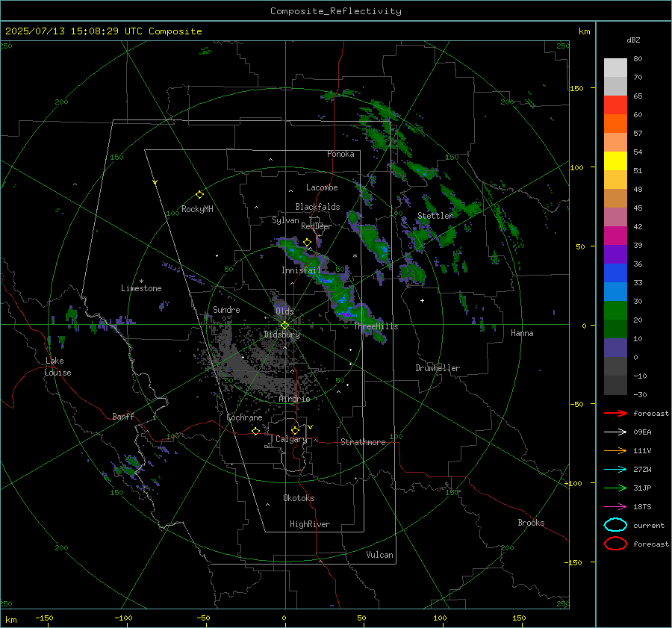Click the Ponoka town label
The width and height of the screenshot is (672, 628).
(340, 154)
